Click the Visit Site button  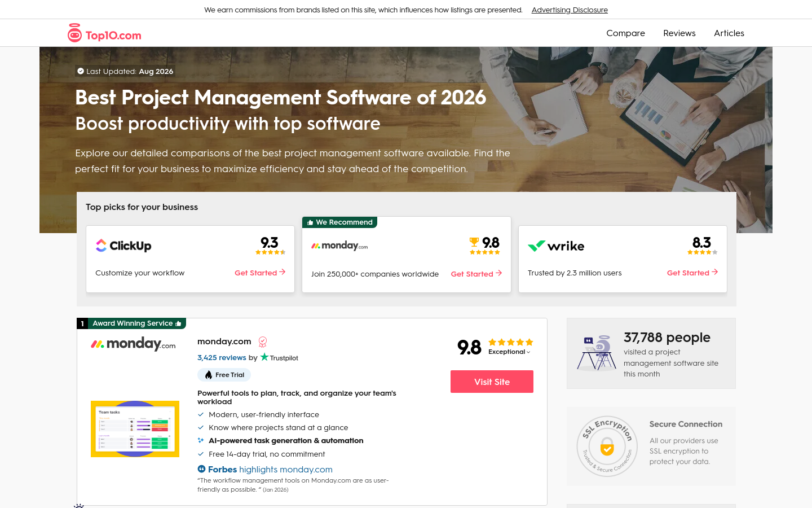[492, 382]
